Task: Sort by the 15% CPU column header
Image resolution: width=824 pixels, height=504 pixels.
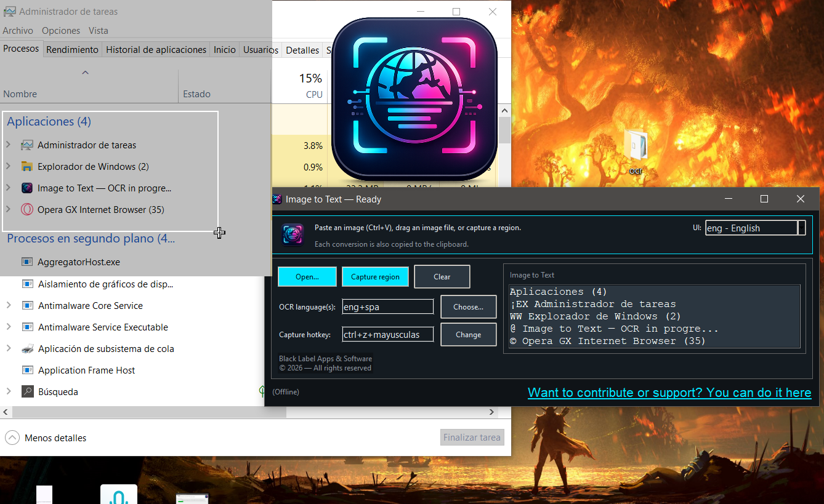Action: [299, 86]
